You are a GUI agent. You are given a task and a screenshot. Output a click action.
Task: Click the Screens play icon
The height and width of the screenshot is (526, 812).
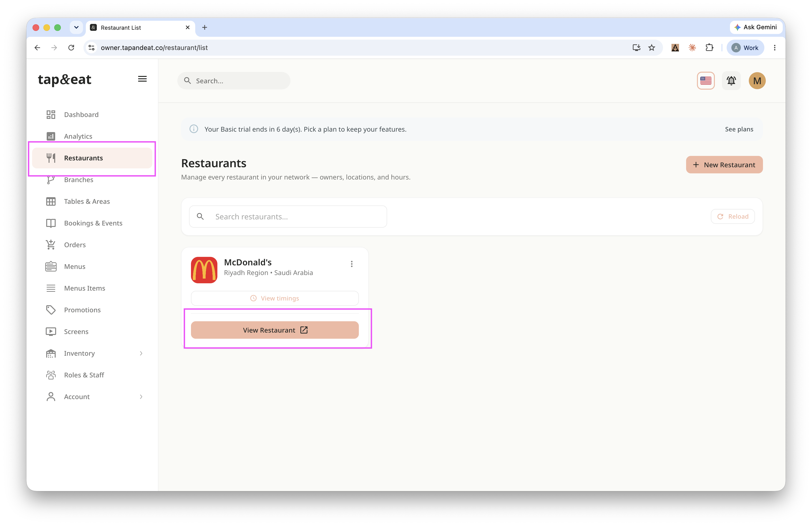(51, 332)
